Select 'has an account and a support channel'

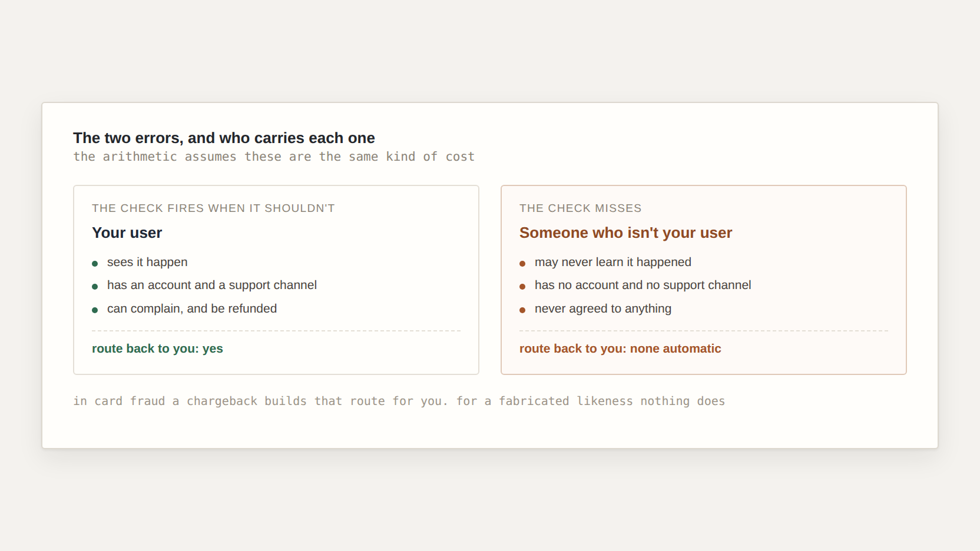point(212,285)
